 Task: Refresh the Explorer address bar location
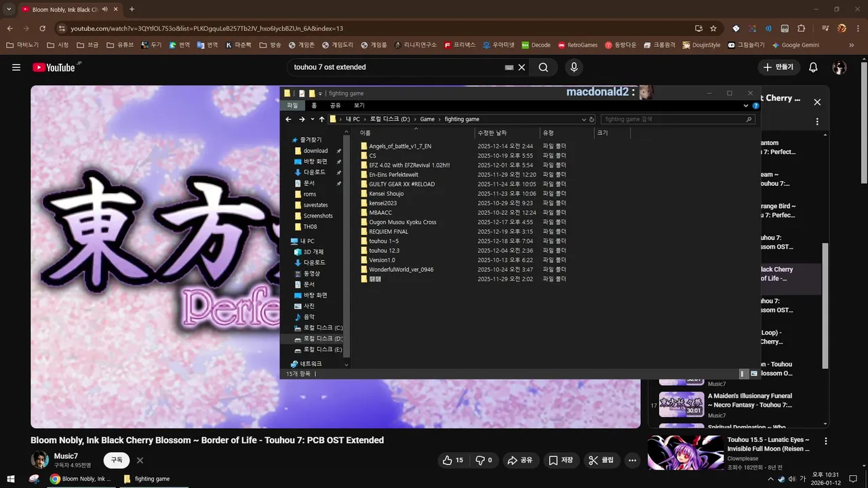pyautogui.click(x=591, y=119)
